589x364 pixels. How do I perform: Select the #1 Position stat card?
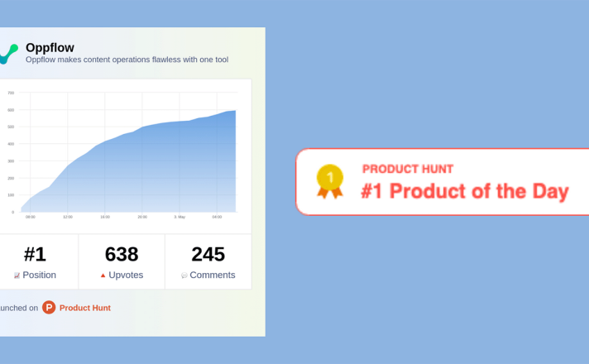(x=39, y=261)
